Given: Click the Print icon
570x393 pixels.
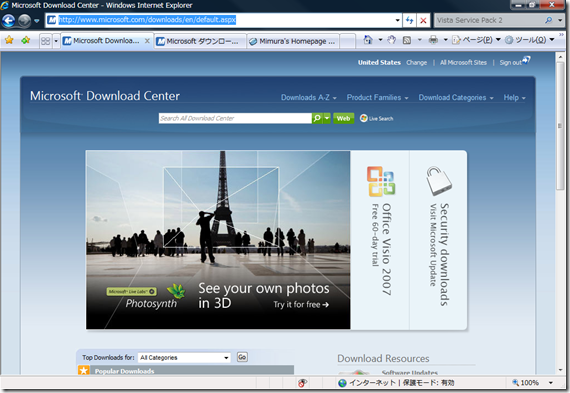Looking at the screenshot, I should click(x=433, y=40).
